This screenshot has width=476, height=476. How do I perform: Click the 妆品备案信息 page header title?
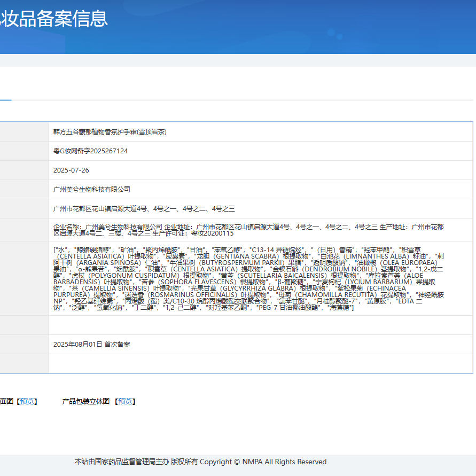53,19
